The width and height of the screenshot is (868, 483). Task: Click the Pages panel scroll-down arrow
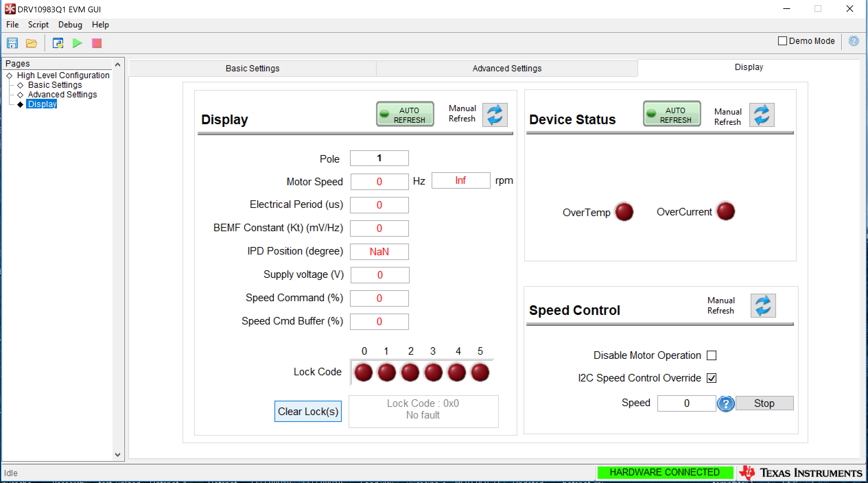coord(118,455)
